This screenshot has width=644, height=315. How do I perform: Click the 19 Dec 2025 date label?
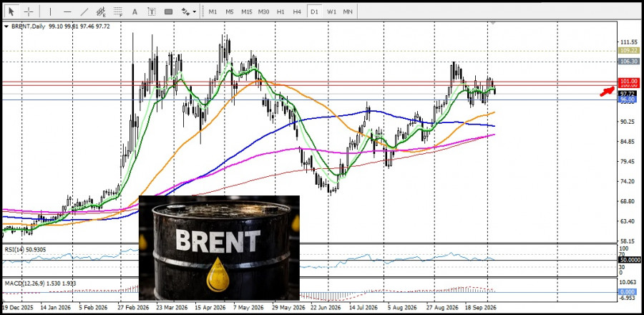pyautogui.click(x=19, y=307)
